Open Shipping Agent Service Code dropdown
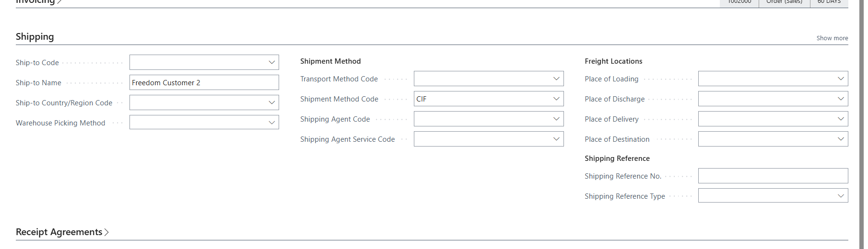Viewport: 868px width, 249px height. 556,139
